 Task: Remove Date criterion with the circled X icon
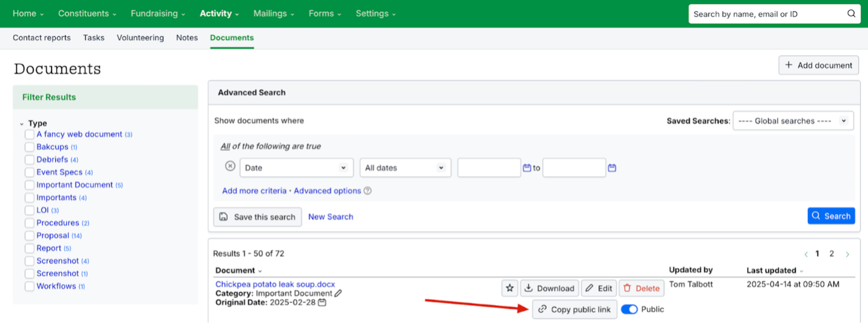(x=230, y=166)
